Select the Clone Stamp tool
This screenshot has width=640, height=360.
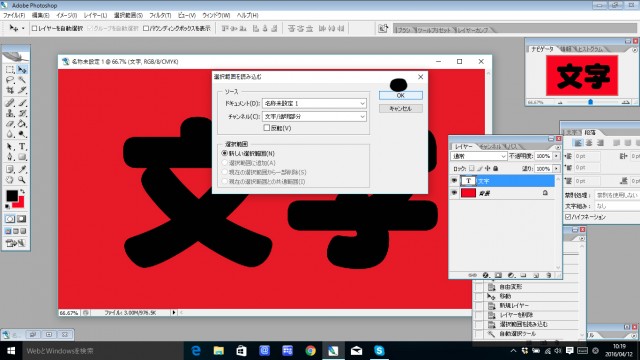click(10, 113)
